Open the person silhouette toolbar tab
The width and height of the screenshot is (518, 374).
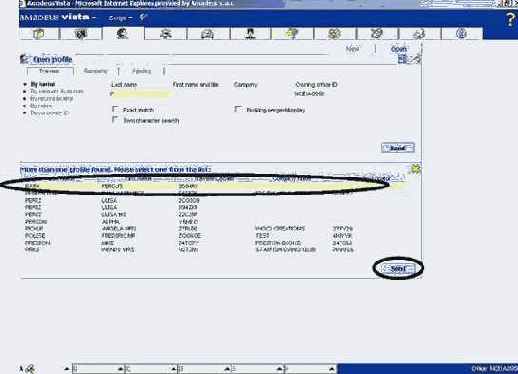click(250, 34)
